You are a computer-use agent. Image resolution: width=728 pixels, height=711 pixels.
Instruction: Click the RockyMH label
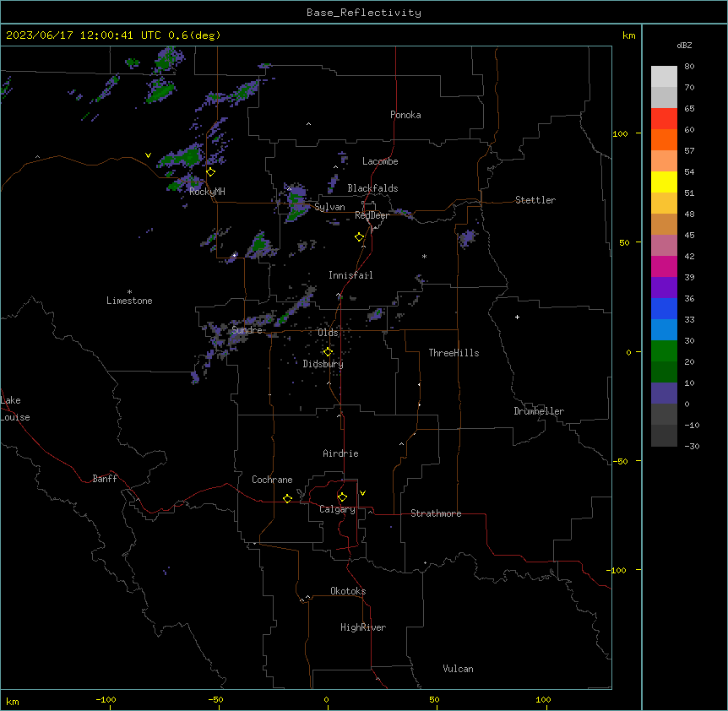pyautogui.click(x=207, y=192)
